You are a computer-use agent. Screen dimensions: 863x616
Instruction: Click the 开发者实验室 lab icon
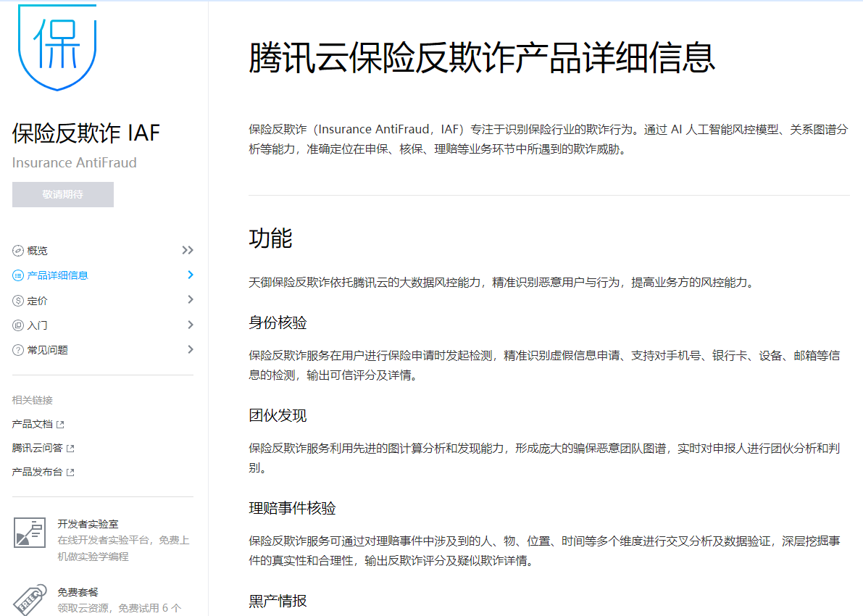tap(29, 533)
